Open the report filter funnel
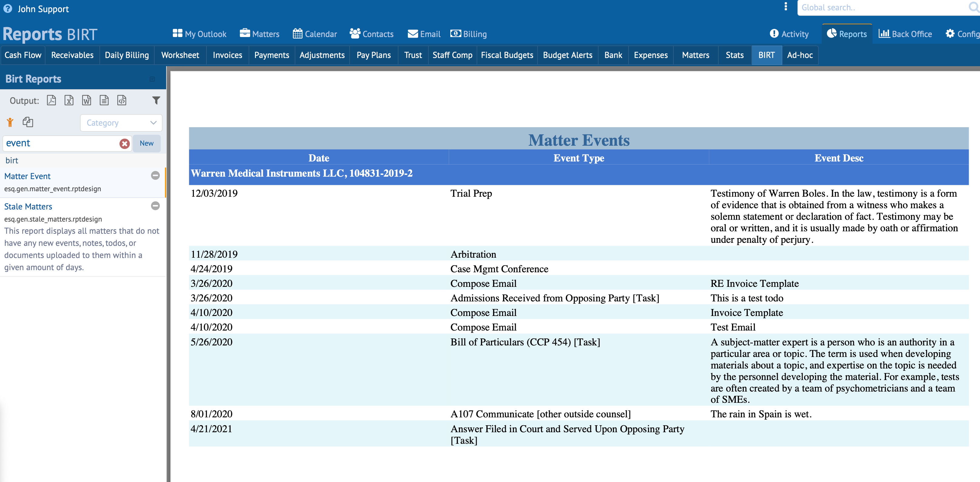Screen dimensions: 980x482 [156, 100]
